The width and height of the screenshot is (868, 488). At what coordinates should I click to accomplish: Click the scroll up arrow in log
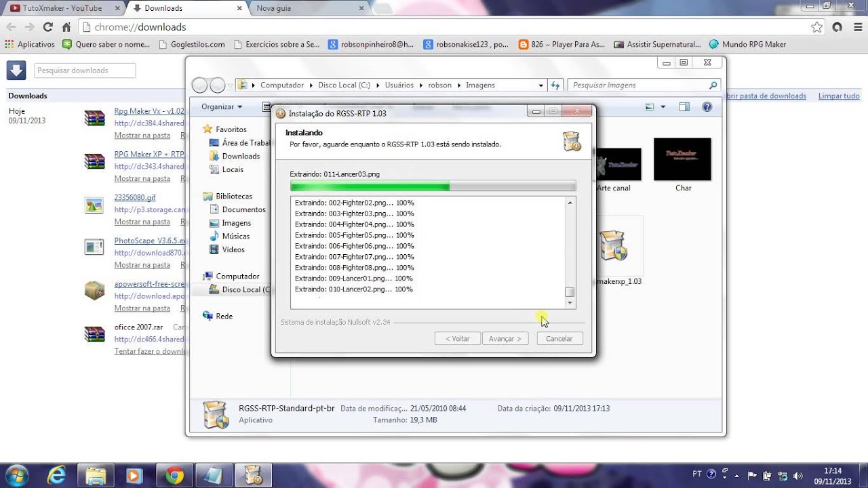pos(570,203)
